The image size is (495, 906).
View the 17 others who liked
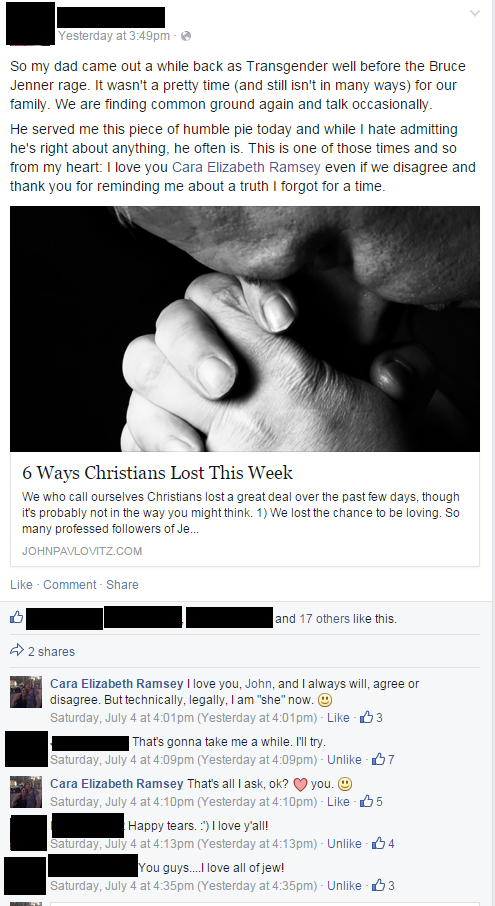(x=324, y=618)
